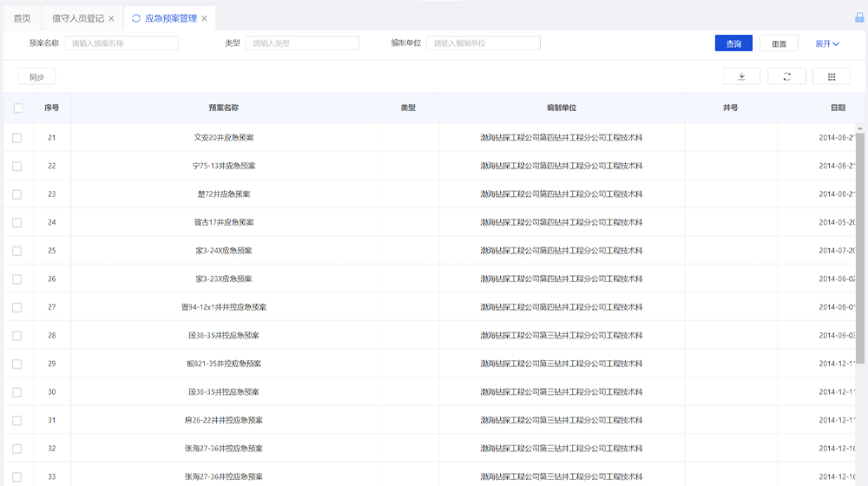Click the blue 查询 search button

tap(733, 43)
